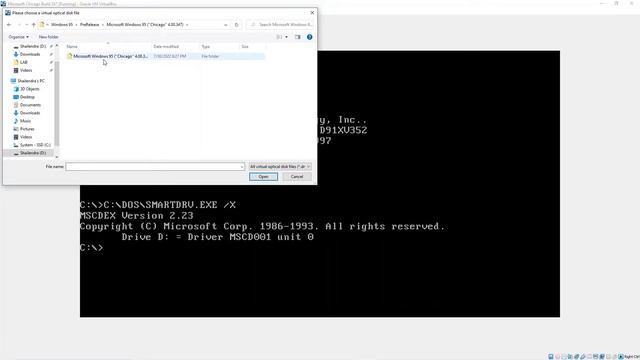Open Documents in navigation pane
Screen dimensions: 640x360
pos(30,105)
